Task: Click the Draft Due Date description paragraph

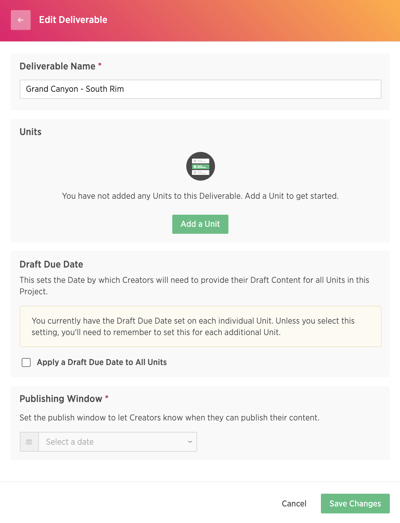Action: click(194, 286)
